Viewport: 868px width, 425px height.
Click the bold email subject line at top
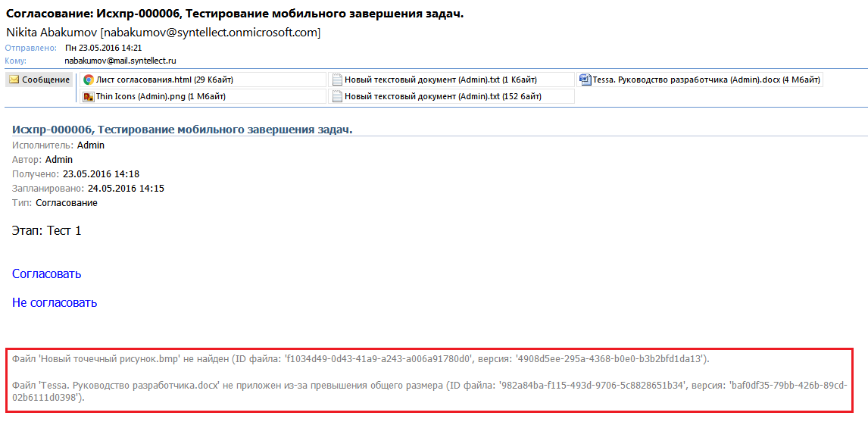pos(235,14)
